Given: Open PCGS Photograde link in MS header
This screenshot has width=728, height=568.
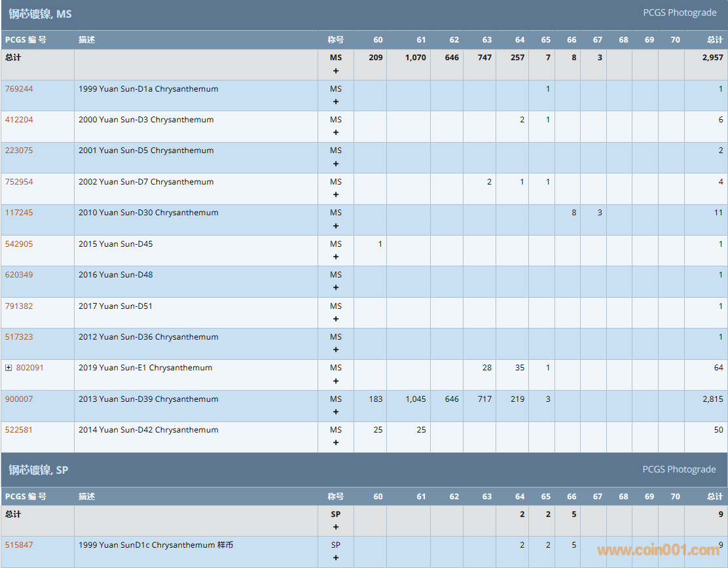Looking at the screenshot, I should (x=680, y=12).
